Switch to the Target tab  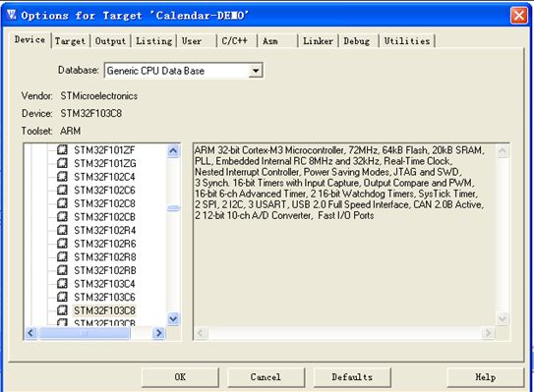[x=70, y=41]
